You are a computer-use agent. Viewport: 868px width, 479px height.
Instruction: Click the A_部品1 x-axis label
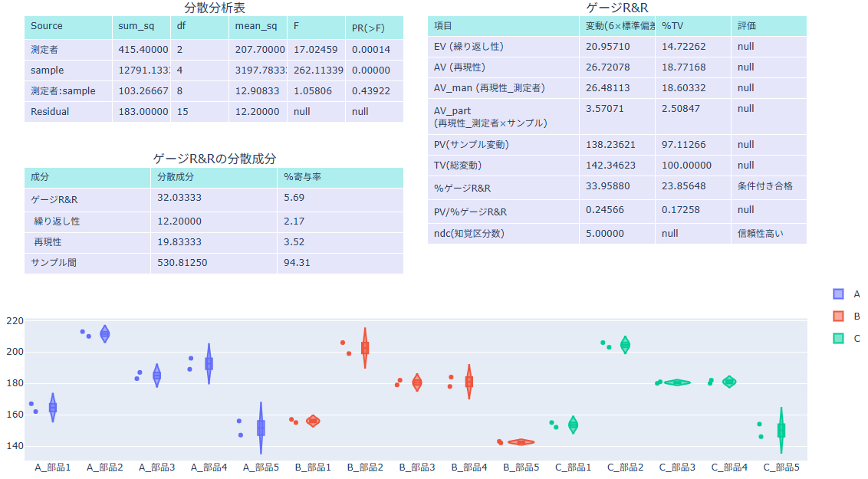pos(53,467)
